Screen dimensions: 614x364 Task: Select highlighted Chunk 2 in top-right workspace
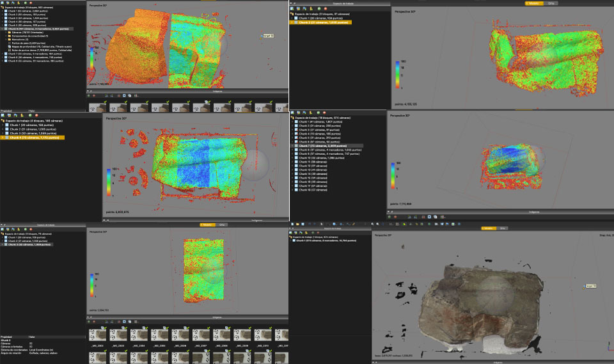tap(323, 22)
